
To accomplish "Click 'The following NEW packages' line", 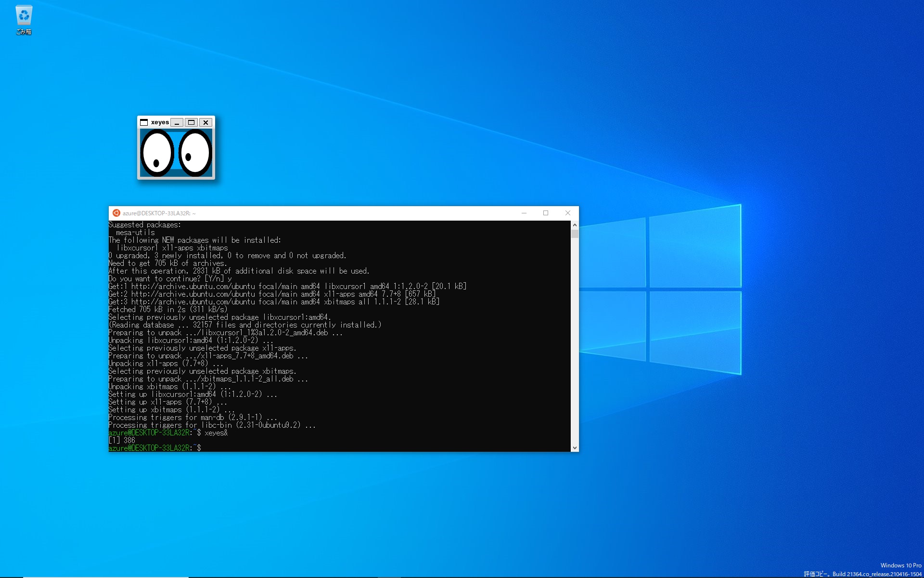I will click(x=195, y=240).
